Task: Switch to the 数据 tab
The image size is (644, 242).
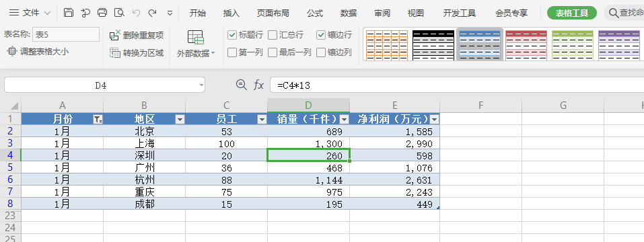Action: click(x=349, y=13)
